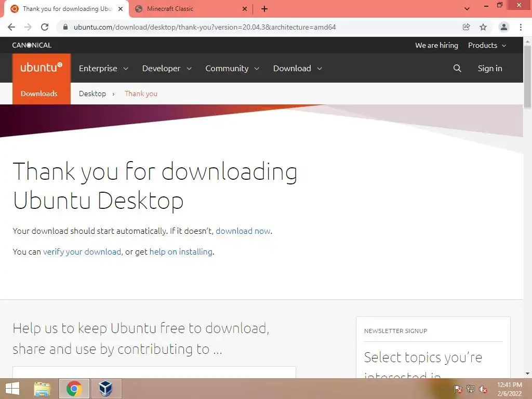The height and width of the screenshot is (399, 532).
Task: Click the muted speaker tray icon
Action: pos(483,389)
